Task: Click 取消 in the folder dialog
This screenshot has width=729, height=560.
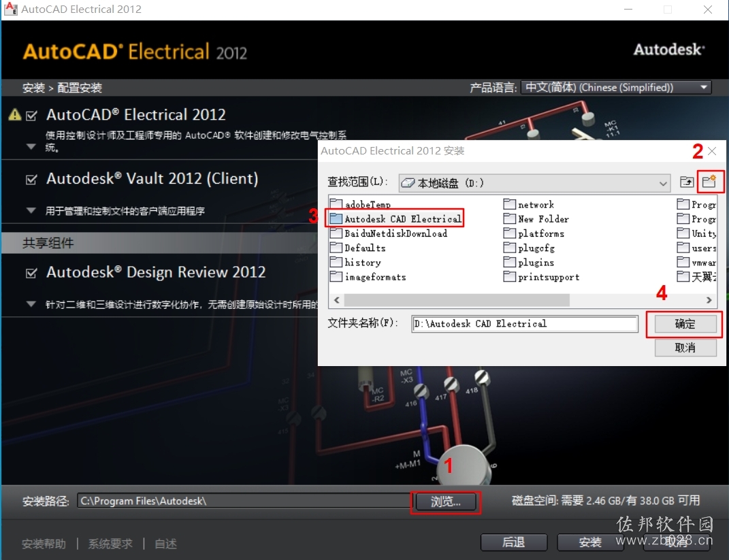Action: tap(685, 348)
